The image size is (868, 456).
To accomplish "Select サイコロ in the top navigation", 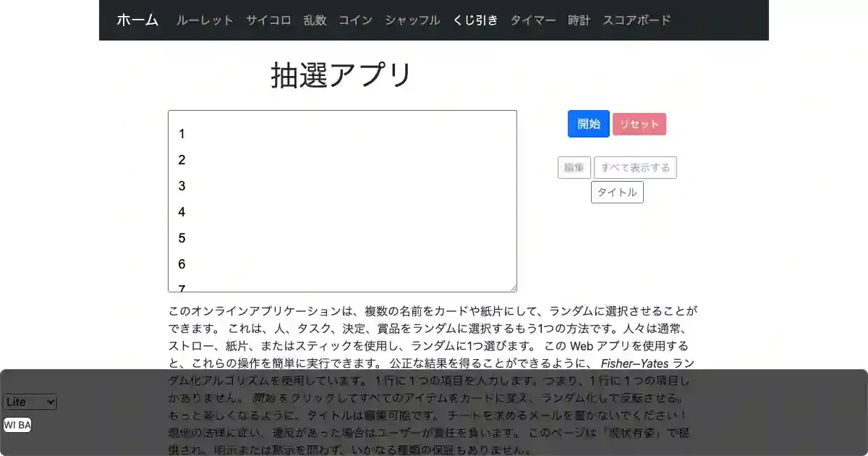I will (268, 20).
